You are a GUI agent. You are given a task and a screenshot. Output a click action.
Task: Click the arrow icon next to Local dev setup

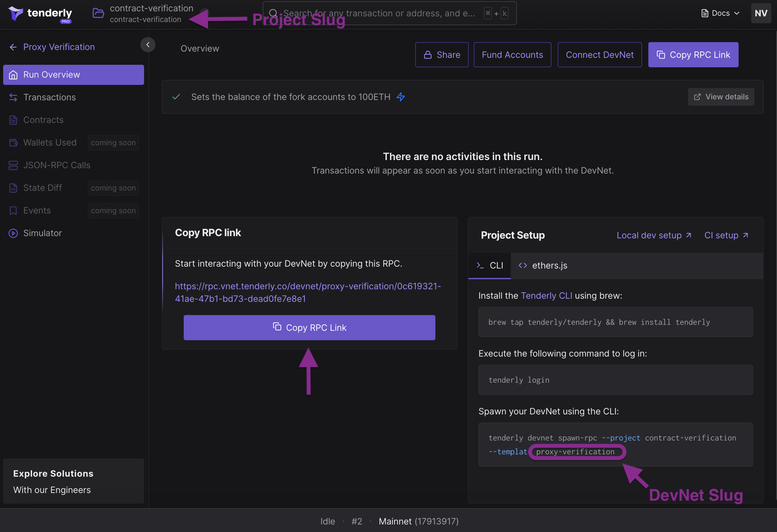(x=688, y=235)
